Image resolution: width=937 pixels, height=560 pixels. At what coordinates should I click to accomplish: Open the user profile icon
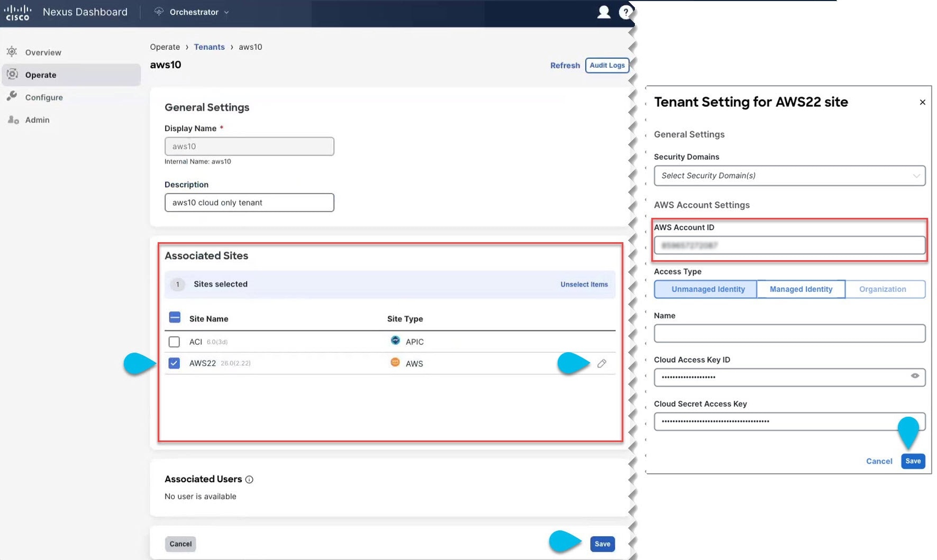point(604,12)
